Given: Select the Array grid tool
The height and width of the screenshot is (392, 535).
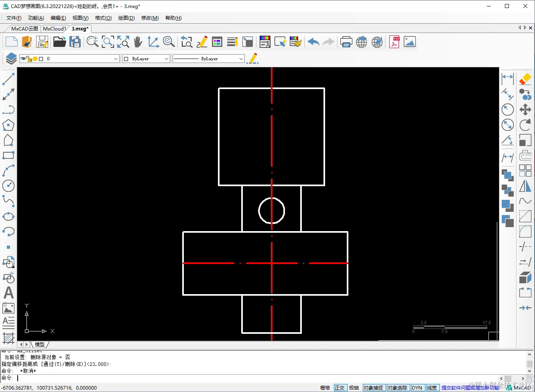Looking at the screenshot, I should pos(525,171).
